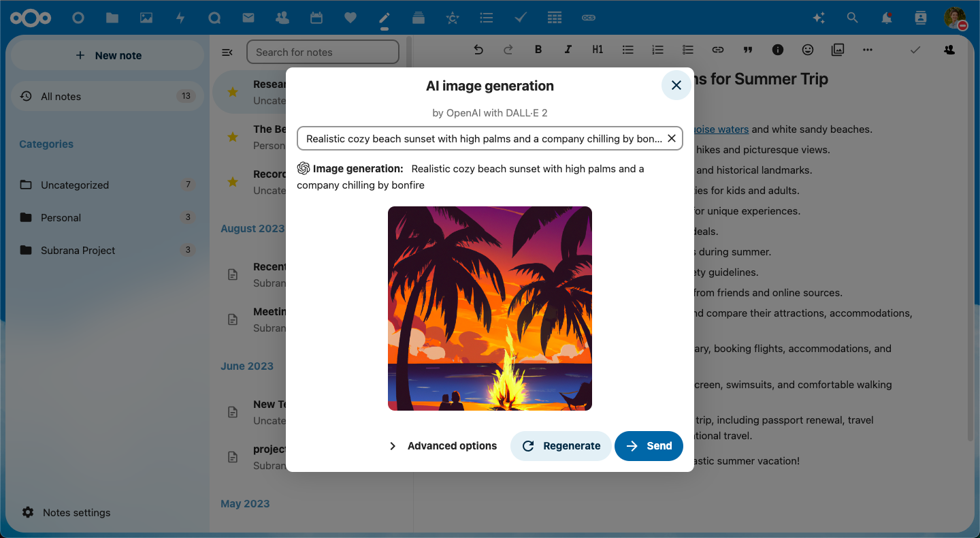Open the Calendar app in top bar

pyautogui.click(x=316, y=18)
